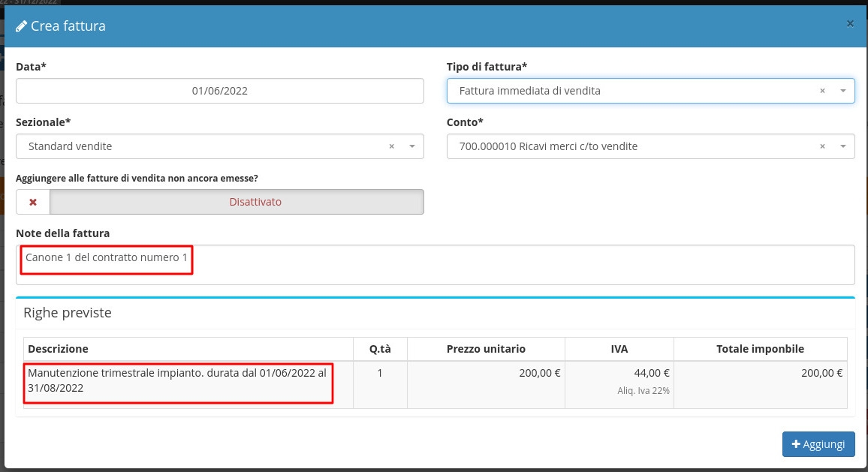Click the Totale imponibile column header
This screenshot has width=868, height=472.
[x=760, y=349]
